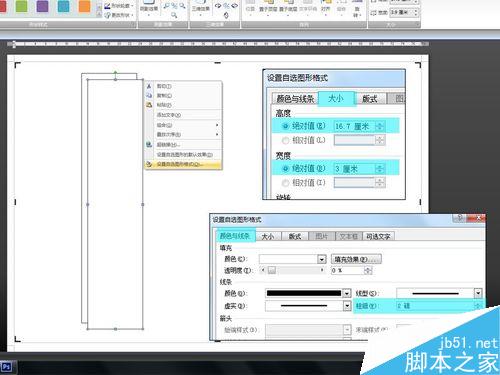Select width absolute value (绝对值) radio button
The image size is (500, 375).
286,169
